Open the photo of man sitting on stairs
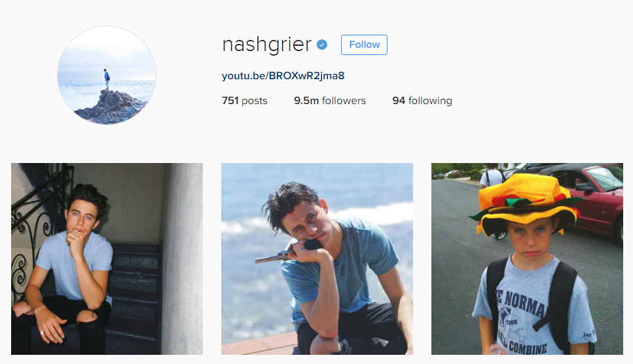This screenshot has height=364, width=633. click(x=107, y=259)
